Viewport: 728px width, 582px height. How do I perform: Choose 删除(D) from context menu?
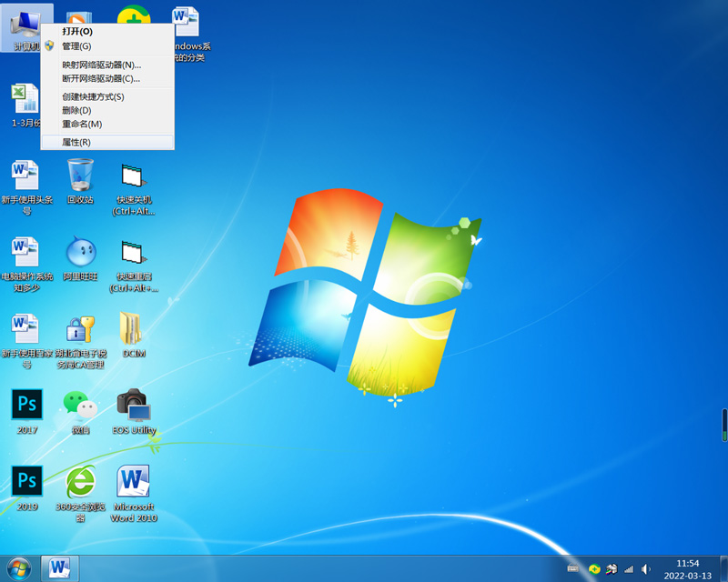[x=107, y=110]
